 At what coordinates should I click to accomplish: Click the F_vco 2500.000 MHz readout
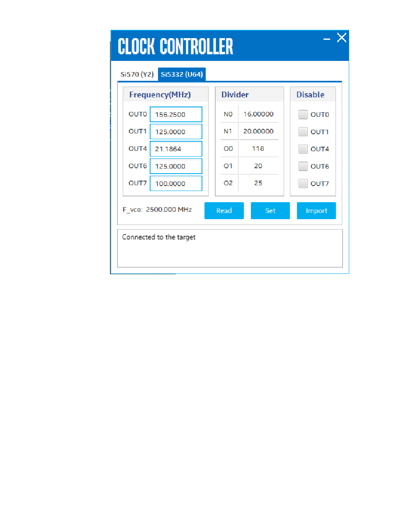[157, 210]
